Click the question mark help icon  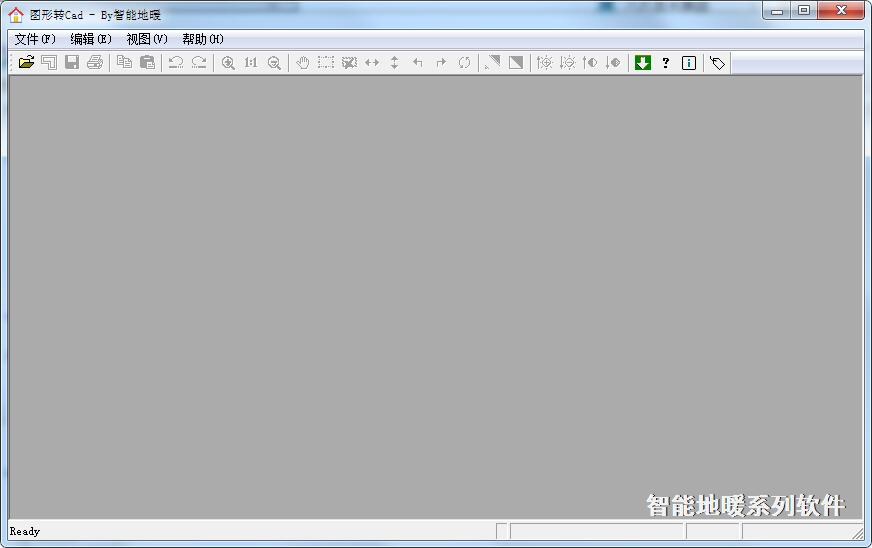666,62
